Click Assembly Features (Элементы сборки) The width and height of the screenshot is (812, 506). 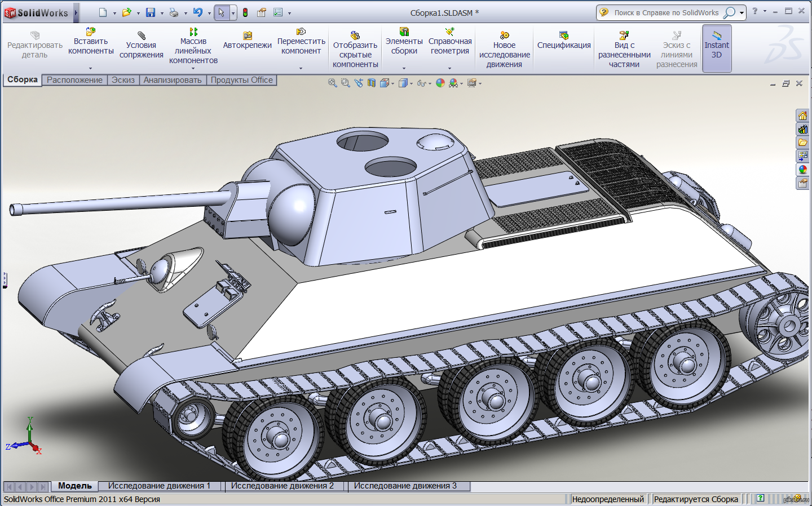pos(404,41)
